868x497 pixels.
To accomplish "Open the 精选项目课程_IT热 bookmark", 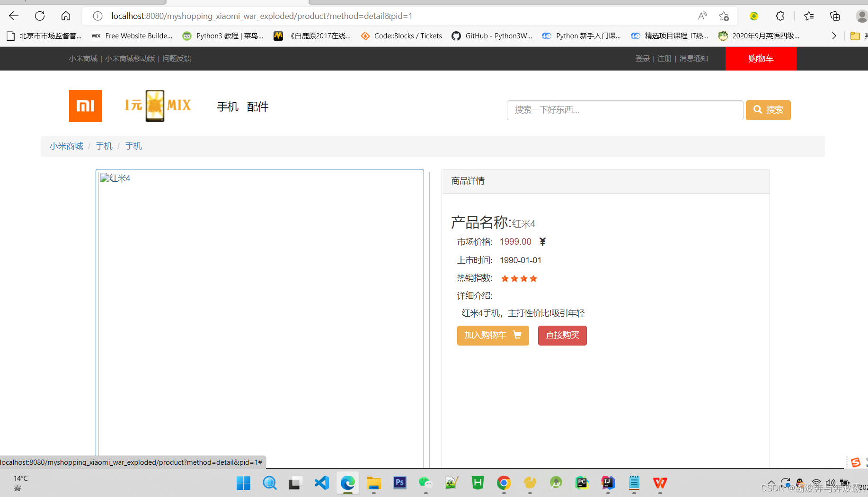I will pyautogui.click(x=670, y=36).
